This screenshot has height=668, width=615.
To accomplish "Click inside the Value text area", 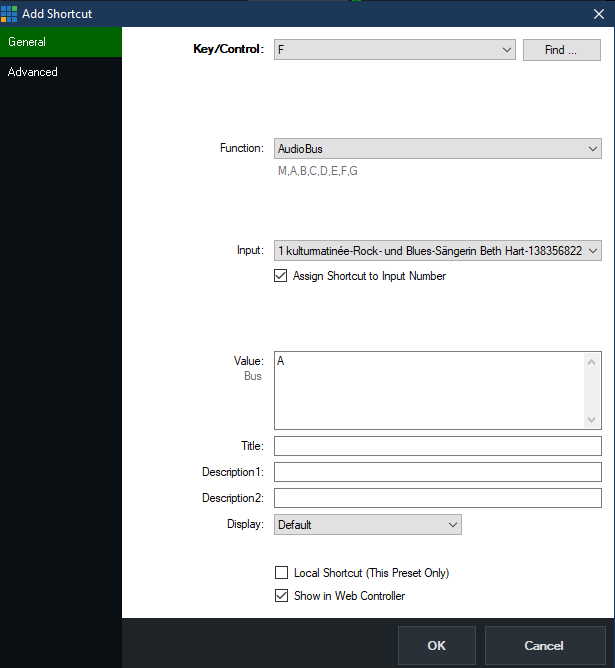I will point(430,390).
